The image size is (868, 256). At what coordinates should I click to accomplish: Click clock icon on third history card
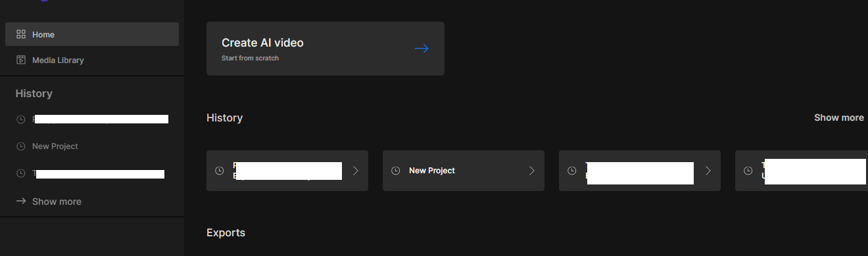click(x=572, y=171)
